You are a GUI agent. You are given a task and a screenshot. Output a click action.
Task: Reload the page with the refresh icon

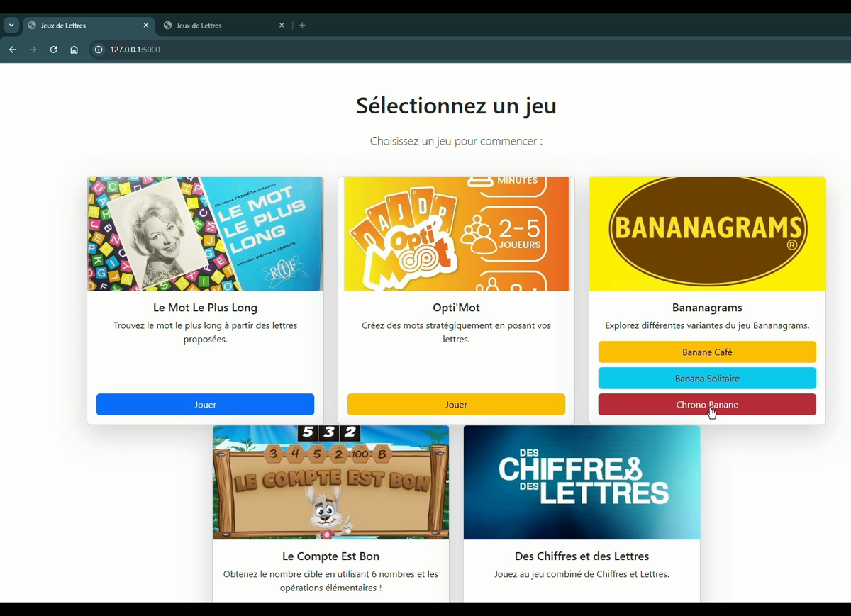(54, 50)
